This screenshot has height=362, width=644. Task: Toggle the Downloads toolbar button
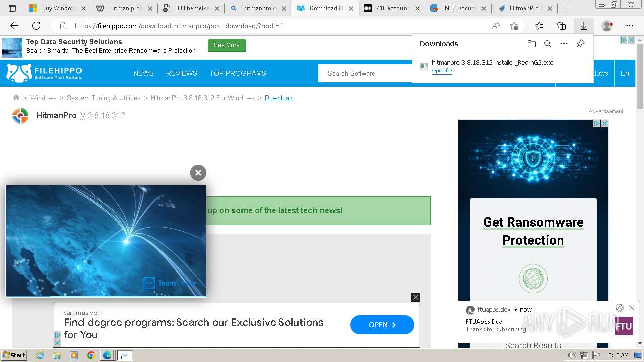point(584,26)
